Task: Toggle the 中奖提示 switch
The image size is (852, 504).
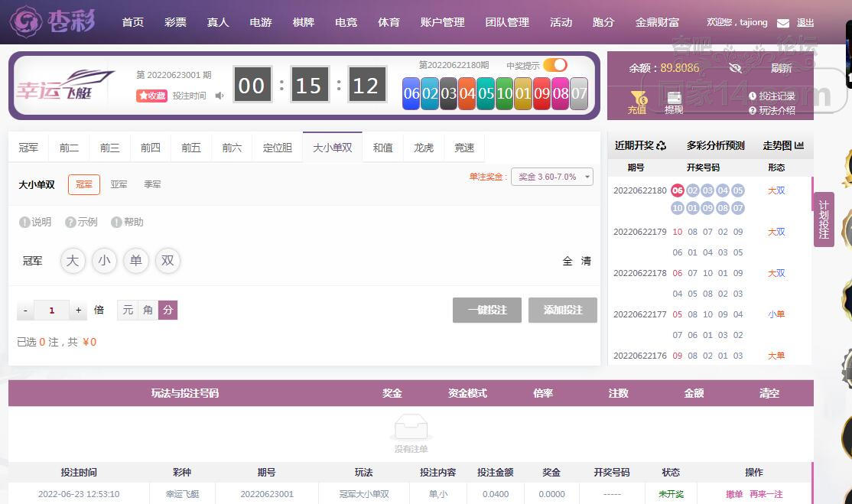Action: (x=554, y=65)
